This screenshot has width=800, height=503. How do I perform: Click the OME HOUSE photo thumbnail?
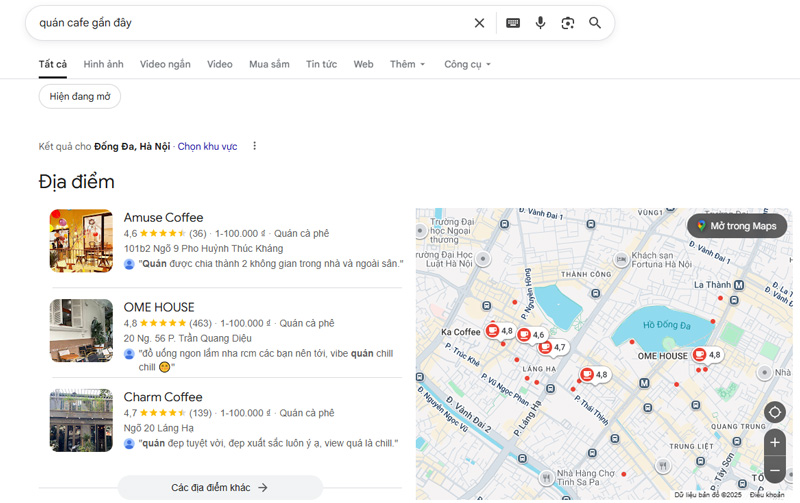[81, 331]
